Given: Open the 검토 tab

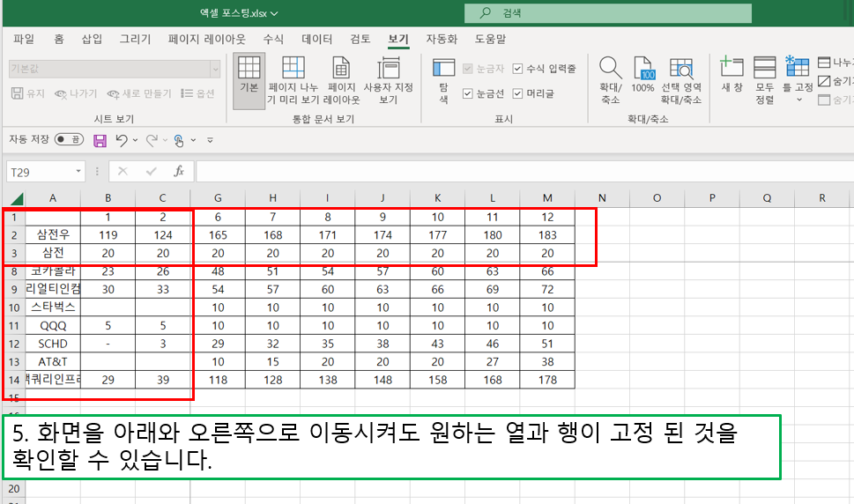Looking at the screenshot, I should pos(360,39).
